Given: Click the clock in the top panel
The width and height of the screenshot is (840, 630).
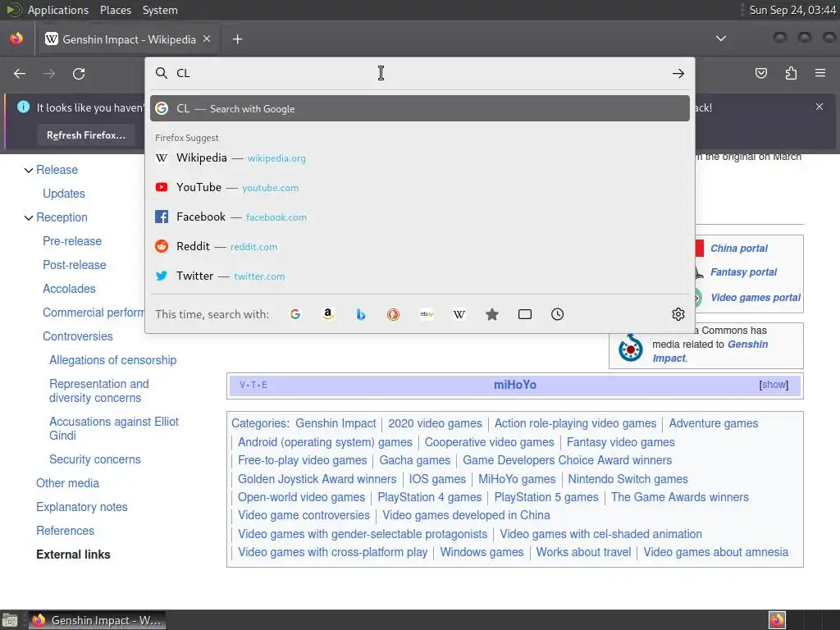Looking at the screenshot, I should [792, 10].
